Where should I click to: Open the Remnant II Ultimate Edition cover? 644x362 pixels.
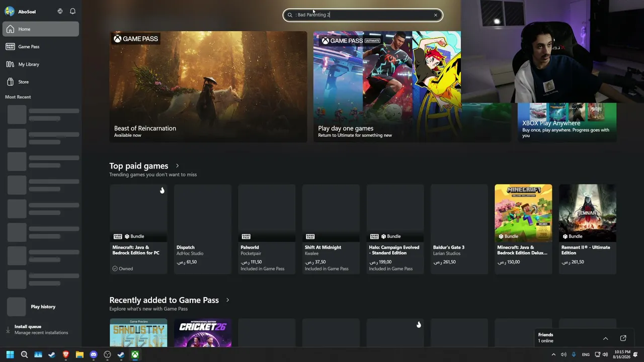[588, 213]
